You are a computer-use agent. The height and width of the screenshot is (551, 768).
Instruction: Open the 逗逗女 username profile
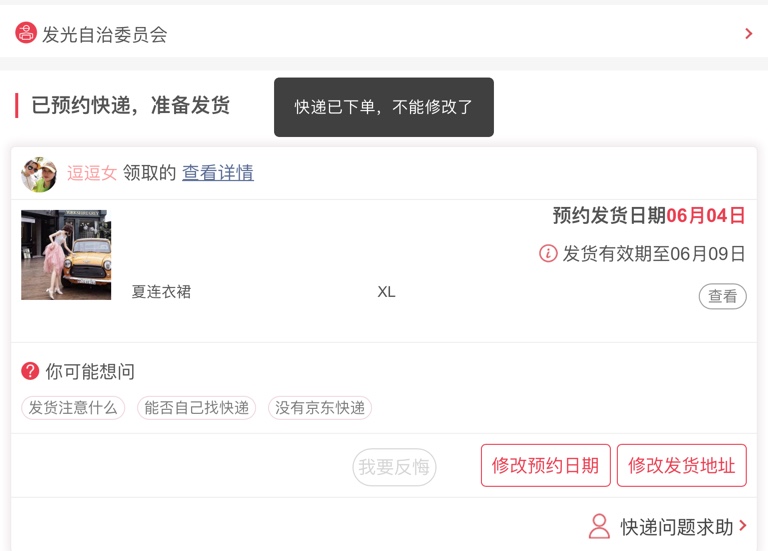coord(92,173)
